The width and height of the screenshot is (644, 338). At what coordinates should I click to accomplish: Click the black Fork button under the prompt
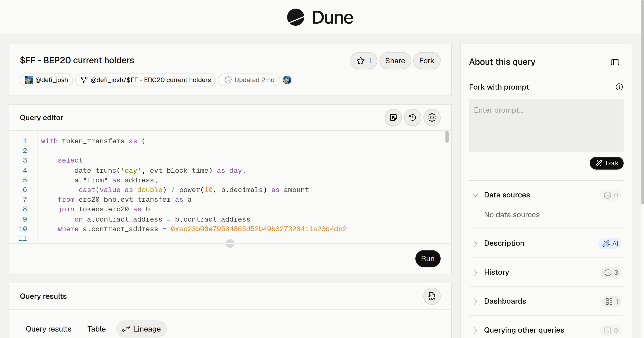click(606, 163)
